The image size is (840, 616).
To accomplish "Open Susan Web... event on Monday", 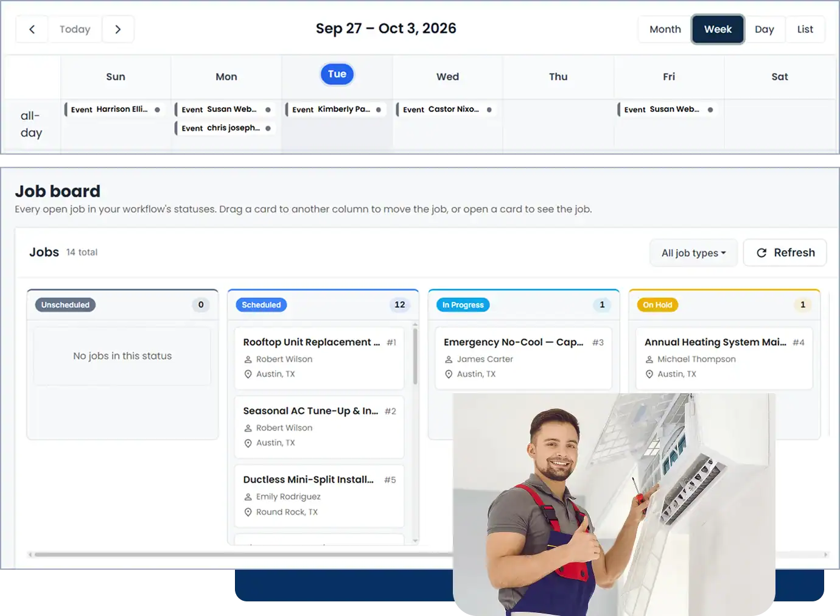I will click(x=225, y=110).
